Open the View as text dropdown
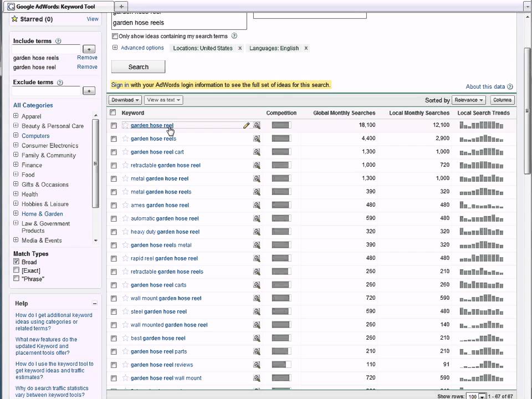This screenshot has height=399, width=532. [x=163, y=100]
